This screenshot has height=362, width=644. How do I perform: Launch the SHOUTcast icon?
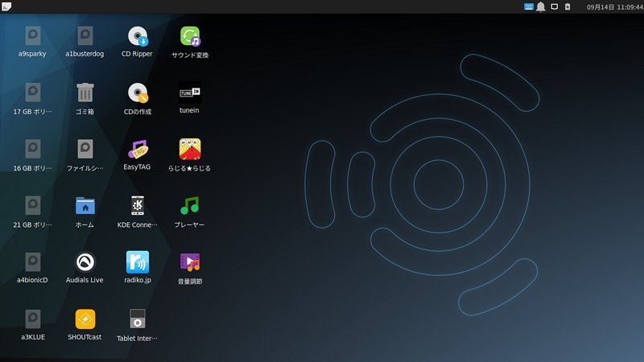click(85, 319)
